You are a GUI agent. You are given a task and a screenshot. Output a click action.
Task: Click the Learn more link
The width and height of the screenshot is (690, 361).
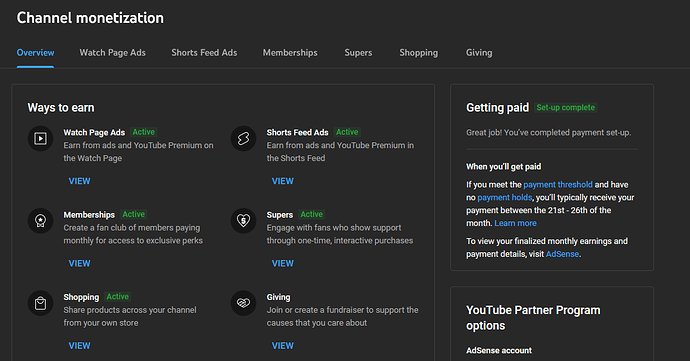click(515, 223)
